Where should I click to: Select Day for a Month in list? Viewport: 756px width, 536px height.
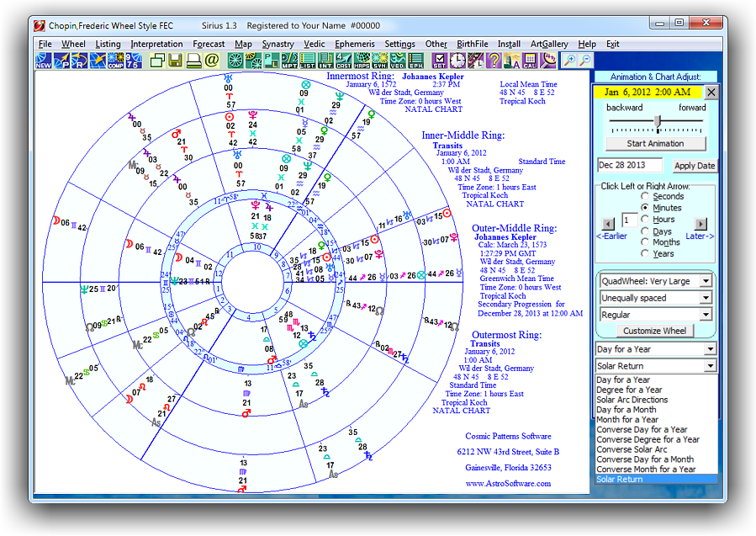(x=656, y=410)
